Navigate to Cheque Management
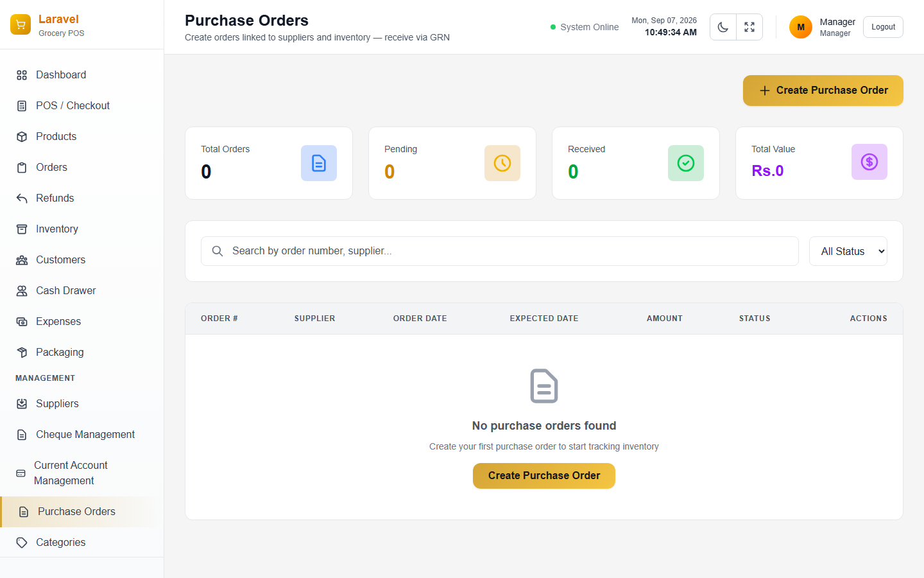 click(x=81, y=435)
